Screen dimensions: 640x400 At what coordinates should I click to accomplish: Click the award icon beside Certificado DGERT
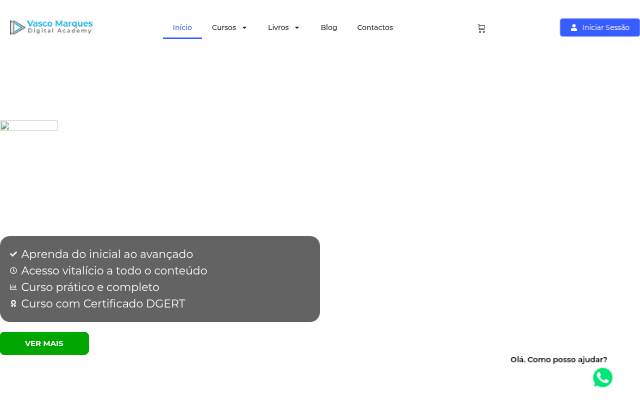(13, 304)
